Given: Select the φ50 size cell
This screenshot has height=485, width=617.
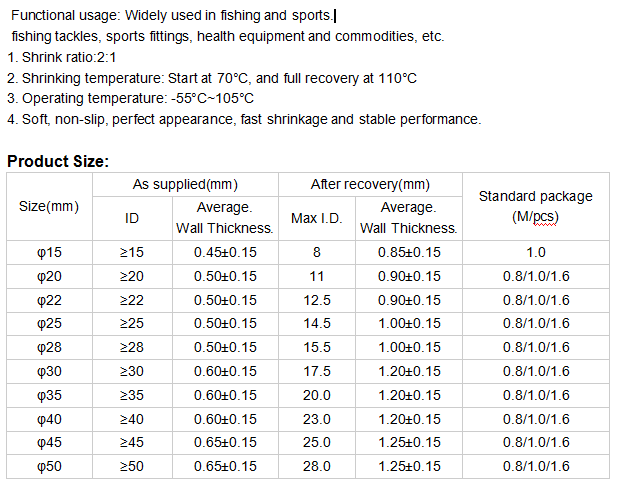Looking at the screenshot, I should [x=49, y=466].
